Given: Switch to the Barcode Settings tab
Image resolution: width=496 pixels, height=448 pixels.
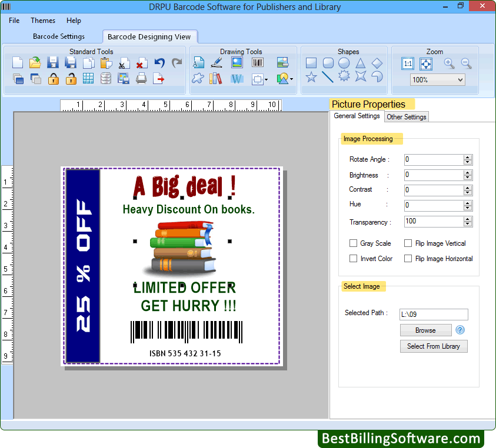Looking at the screenshot, I should [59, 36].
